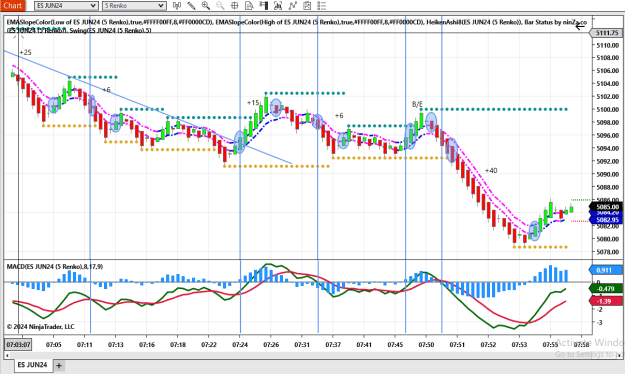Click the B/E annotation text
Screen dimensions: 625x374
click(x=417, y=104)
